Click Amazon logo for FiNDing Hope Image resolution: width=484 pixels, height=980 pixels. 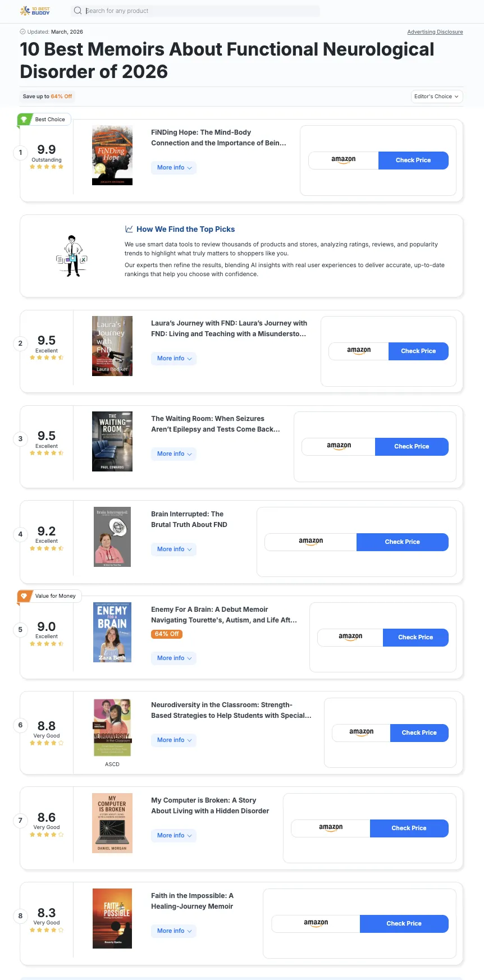coord(344,160)
